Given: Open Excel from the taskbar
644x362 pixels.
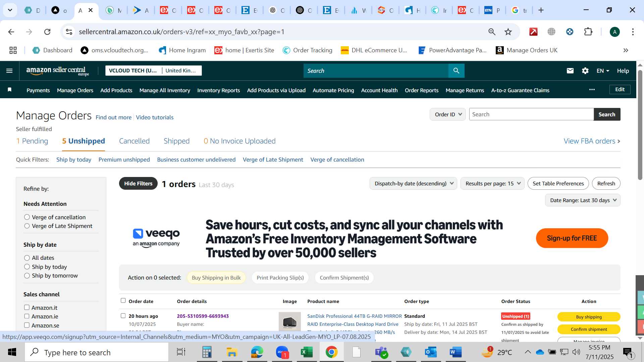Looking at the screenshot, I should click(x=307, y=352).
